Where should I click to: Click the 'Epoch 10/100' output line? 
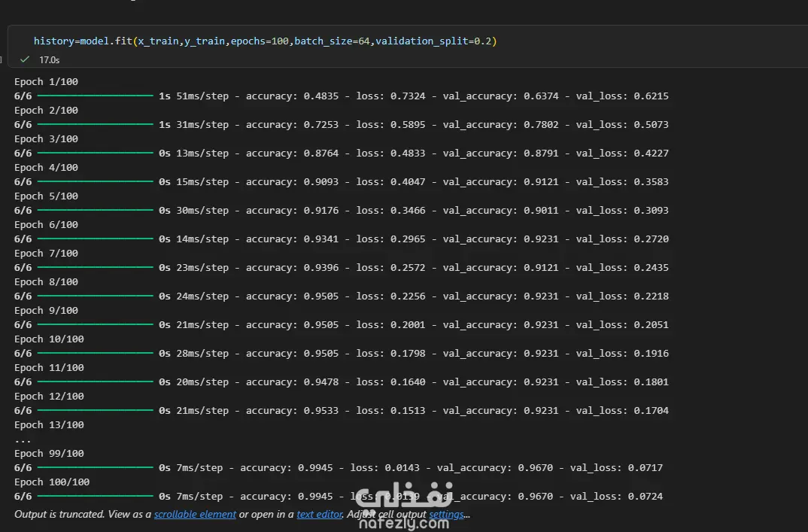(49, 339)
